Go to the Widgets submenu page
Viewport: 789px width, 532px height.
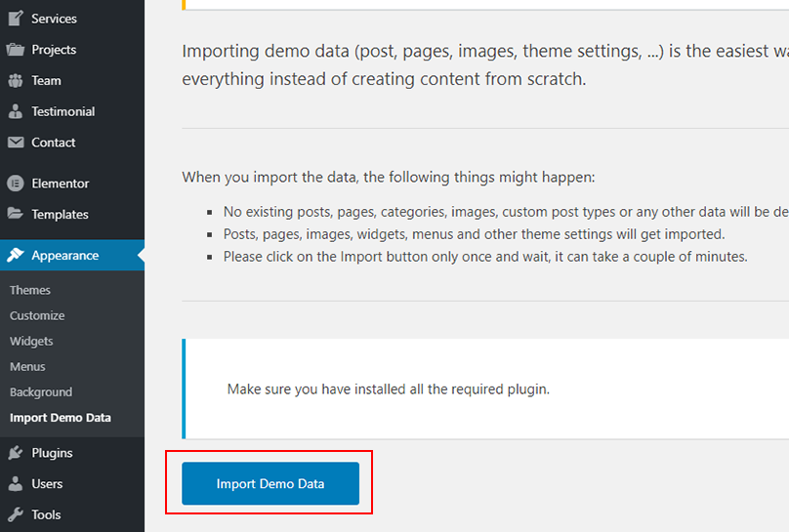[31, 341]
